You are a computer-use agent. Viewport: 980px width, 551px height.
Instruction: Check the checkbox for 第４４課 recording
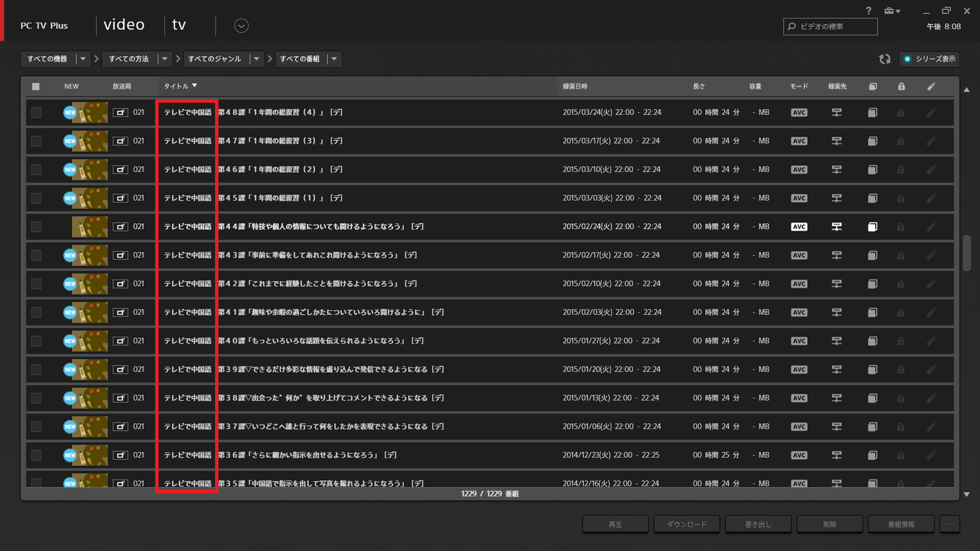click(x=36, y=227)
